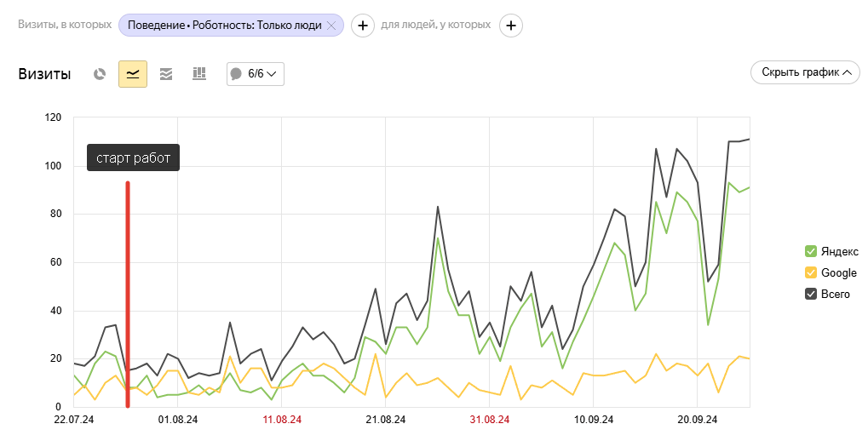Viewport: 868px width, 441px height.
Task: Collapse chart with 'Скрыть график'
Action: pos(805,72)
